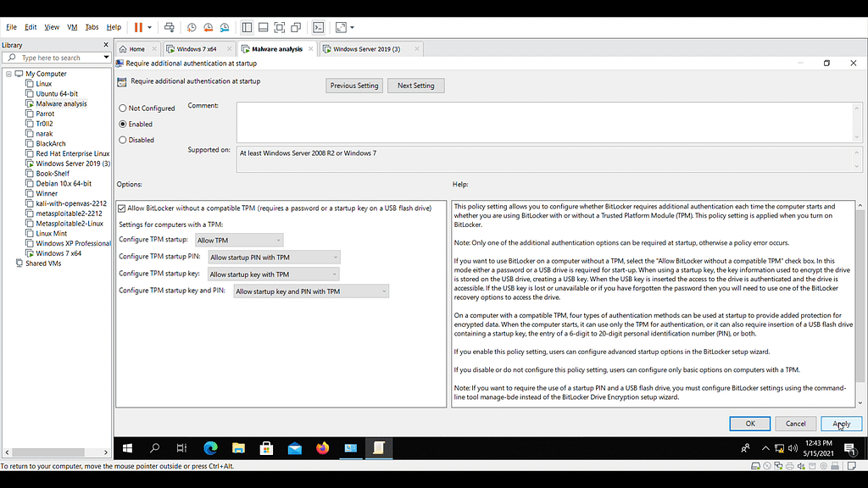Click the speaker volume icon in guest tray
868x488 pixels.
pyautogui.click(x=793, y=448)
